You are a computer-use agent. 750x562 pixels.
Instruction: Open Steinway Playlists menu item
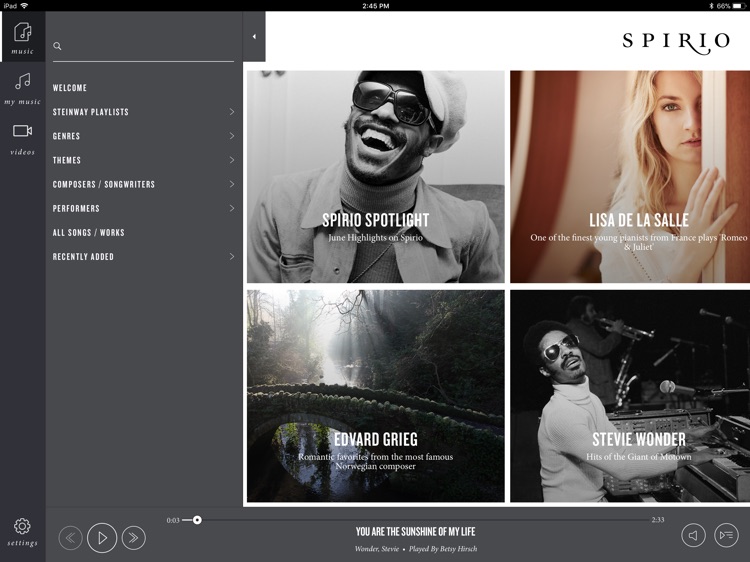click(143, 112)
